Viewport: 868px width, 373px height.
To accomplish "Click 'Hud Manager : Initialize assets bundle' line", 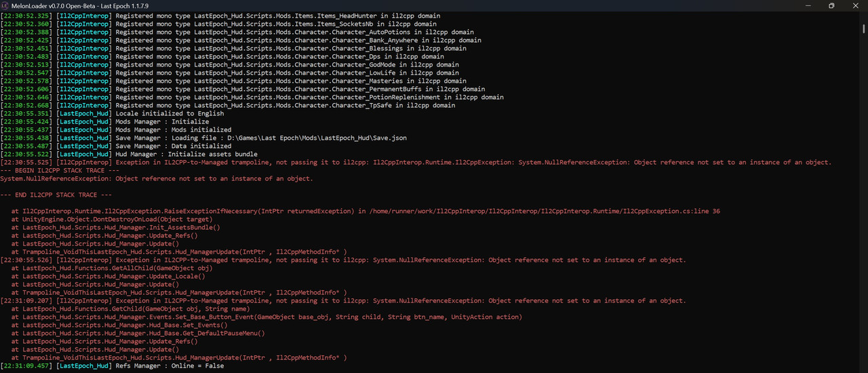I will [129, 154].
